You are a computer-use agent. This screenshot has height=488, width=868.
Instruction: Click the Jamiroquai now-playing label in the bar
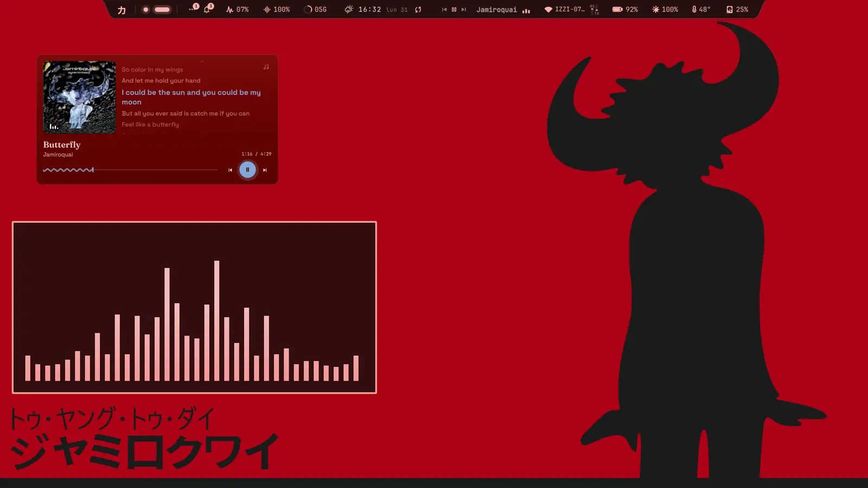(496, 10)
